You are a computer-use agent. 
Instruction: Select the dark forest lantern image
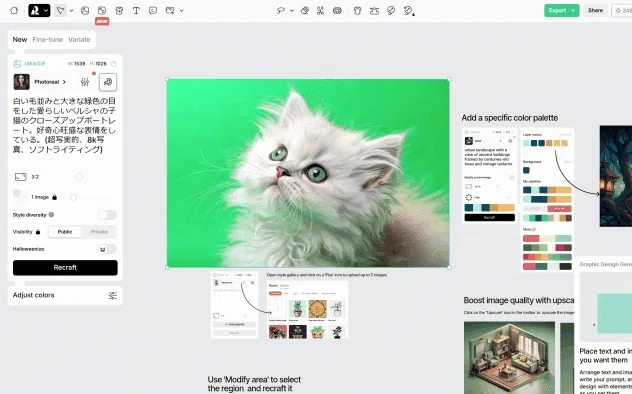coord(615,176)
